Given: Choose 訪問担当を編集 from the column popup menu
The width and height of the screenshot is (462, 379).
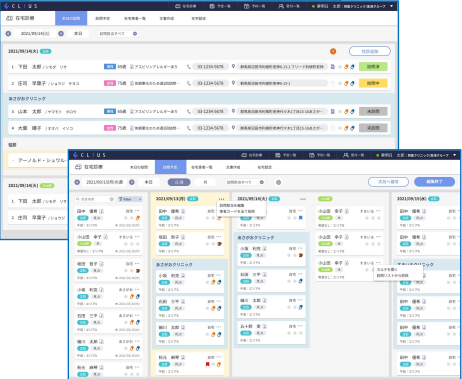Looking at the screenshot, I should pyautogui.click(x=232, y=205).
